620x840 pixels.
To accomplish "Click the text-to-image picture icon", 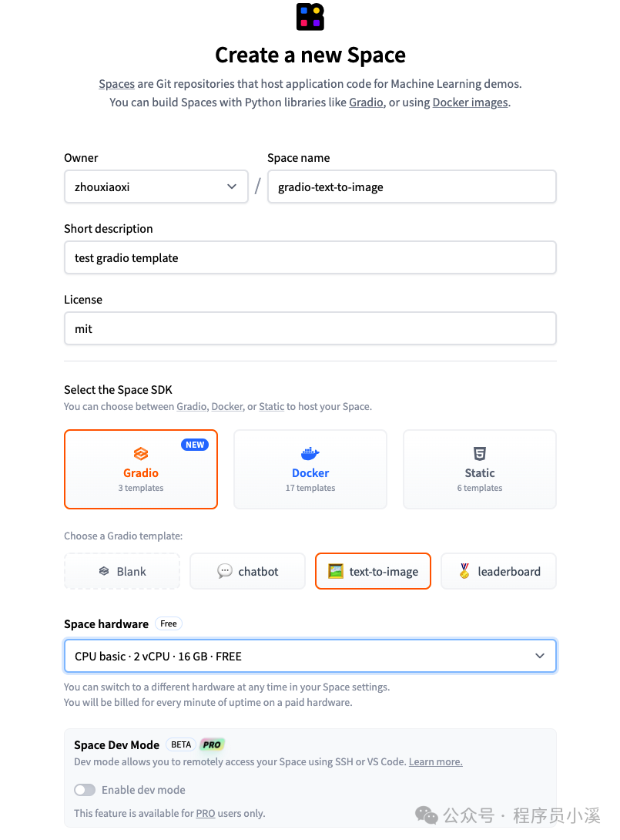I will point(336,571).
